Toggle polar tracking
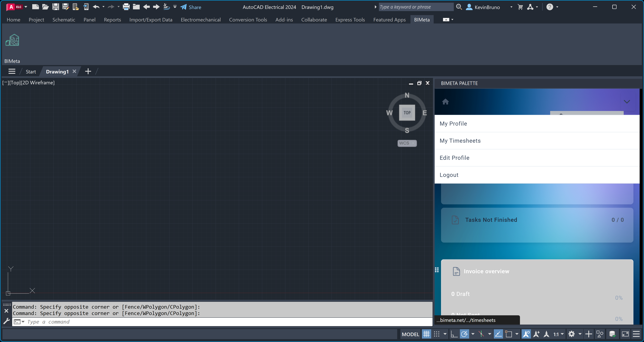The height and width of the screenshot is (342, 644). click(x=465, y=334)
